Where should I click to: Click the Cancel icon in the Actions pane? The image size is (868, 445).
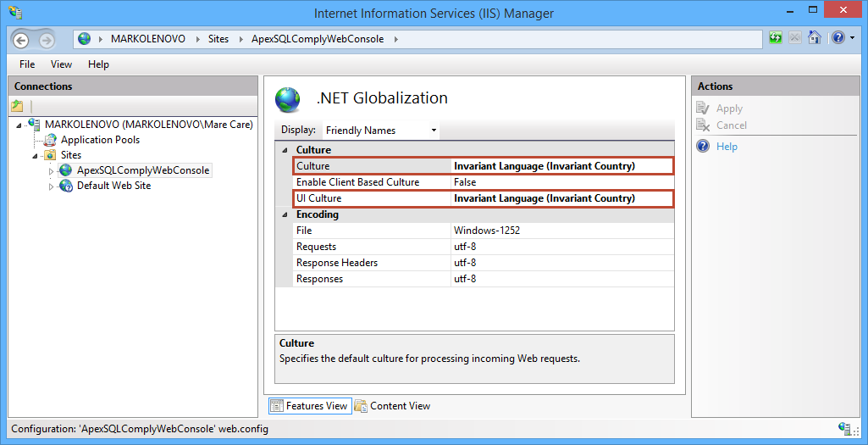click(x=703, y=125)
